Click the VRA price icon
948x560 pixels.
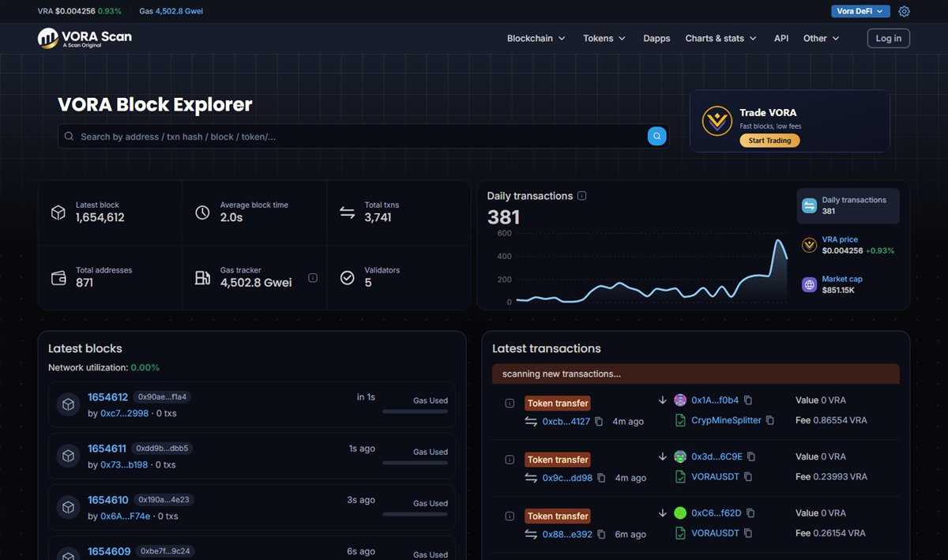(809, 245)
